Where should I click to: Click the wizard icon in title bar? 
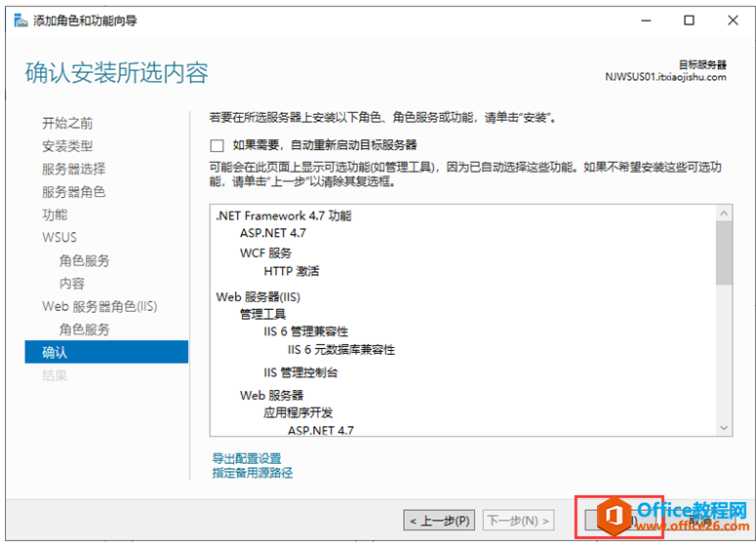[20, 20]
